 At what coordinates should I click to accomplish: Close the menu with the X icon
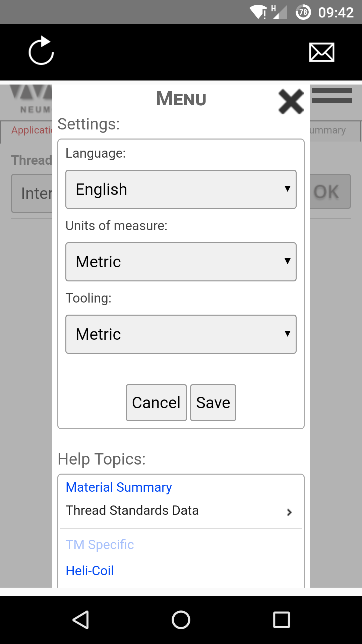[x=291, y=102]
